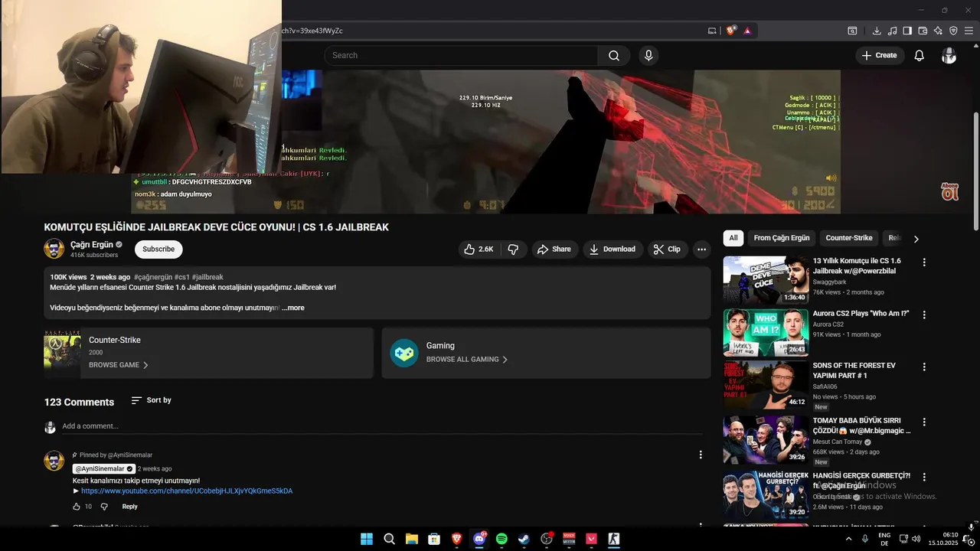This screenshot has height=551, width=980.
Task: Open the media control music-note icon
Action: pos(892,31)
